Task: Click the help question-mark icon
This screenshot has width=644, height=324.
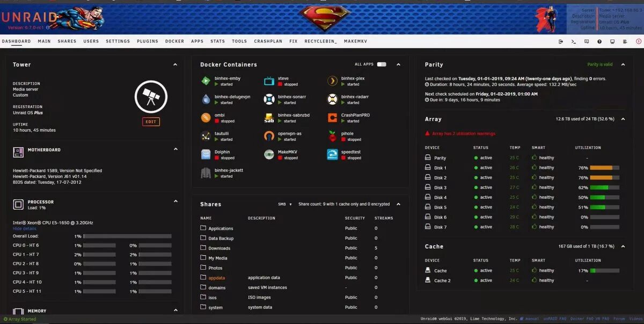Action: coord(600,41)
